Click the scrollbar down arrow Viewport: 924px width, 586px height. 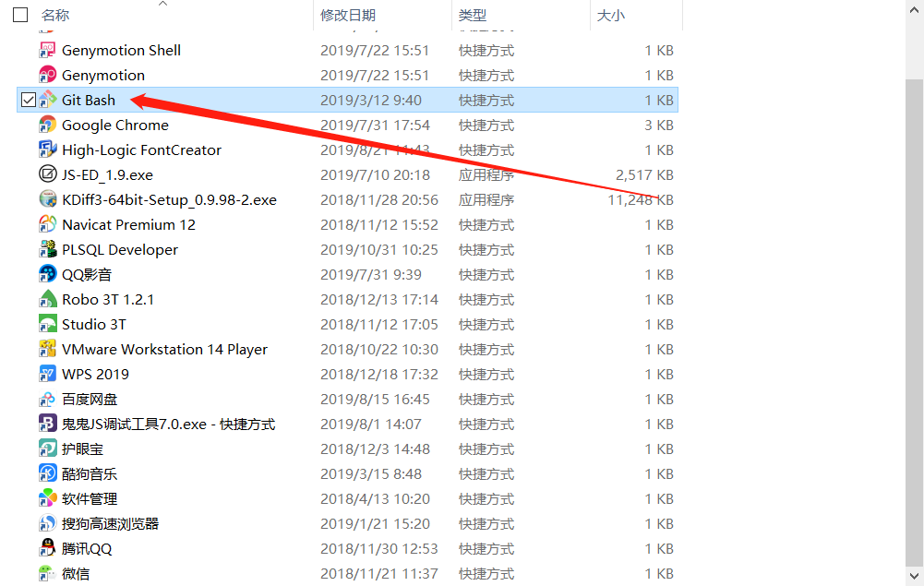click(915, 577)
